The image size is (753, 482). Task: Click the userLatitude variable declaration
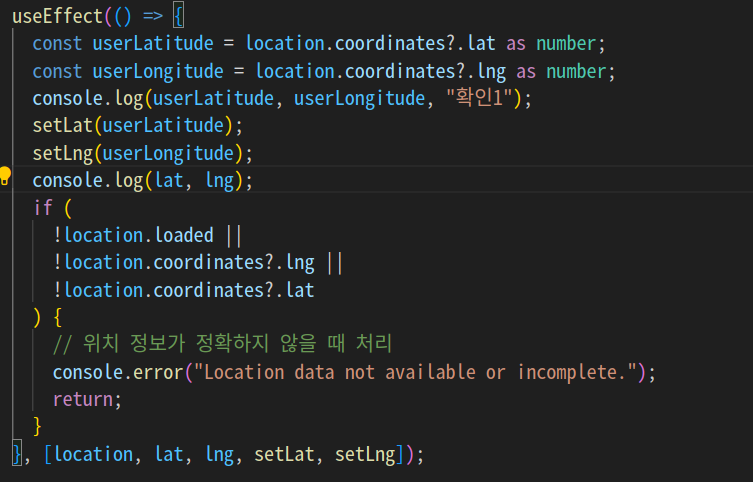pos(153,44)
